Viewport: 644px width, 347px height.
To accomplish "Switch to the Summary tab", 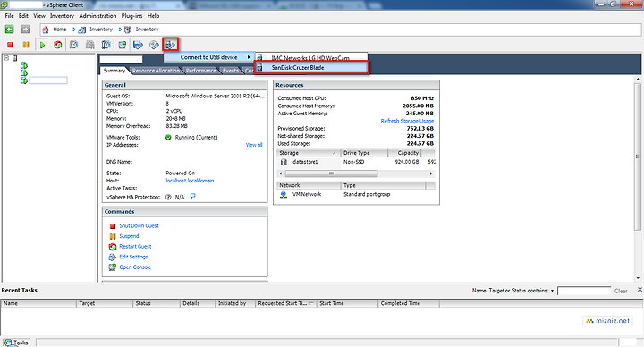I will pyautogui.click(x=114, y=71).
